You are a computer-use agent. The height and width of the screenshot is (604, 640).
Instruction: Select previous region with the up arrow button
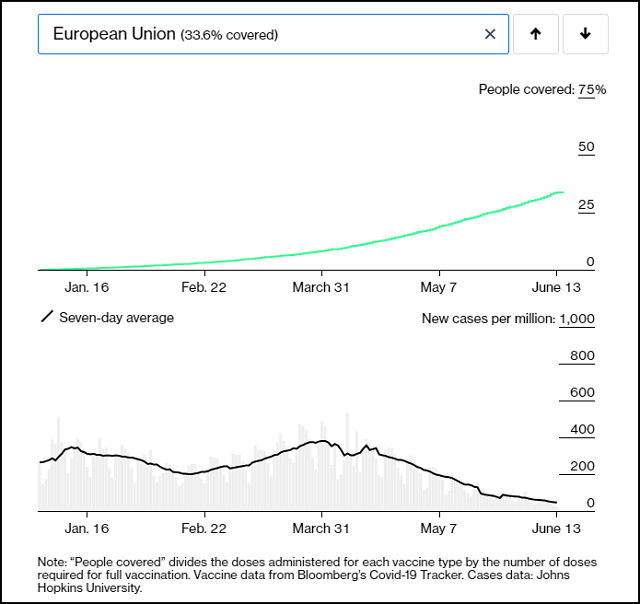[x=536, y=34]
